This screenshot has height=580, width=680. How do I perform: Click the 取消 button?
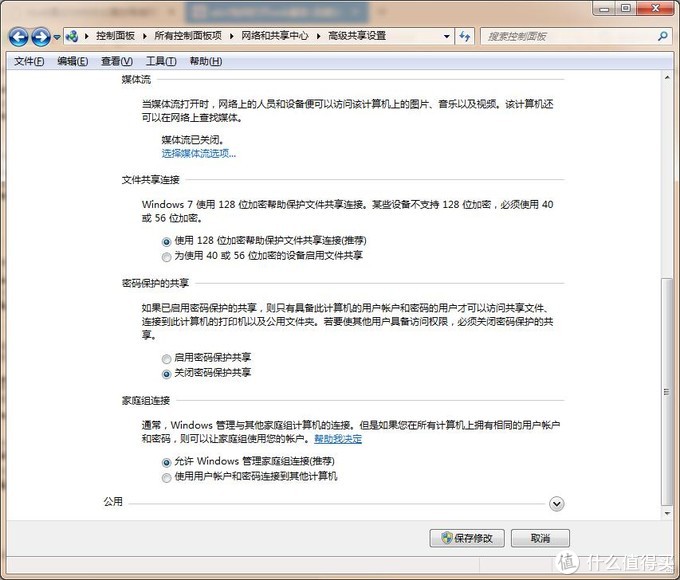pos(540,538)
